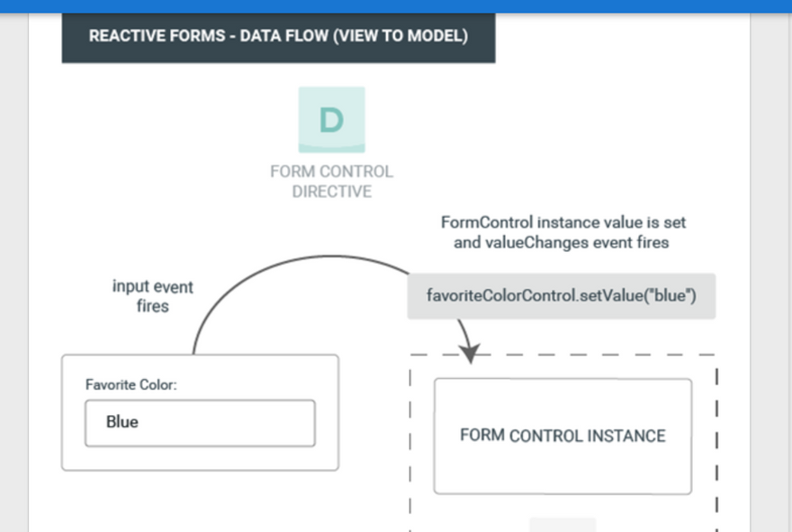Click the "input event fires" label
Screen dimensions: 792x532
tap(152, 296)
